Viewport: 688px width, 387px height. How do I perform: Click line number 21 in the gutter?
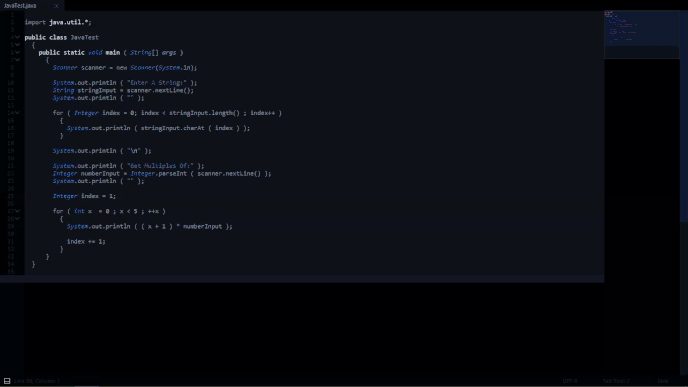[11, 166]
